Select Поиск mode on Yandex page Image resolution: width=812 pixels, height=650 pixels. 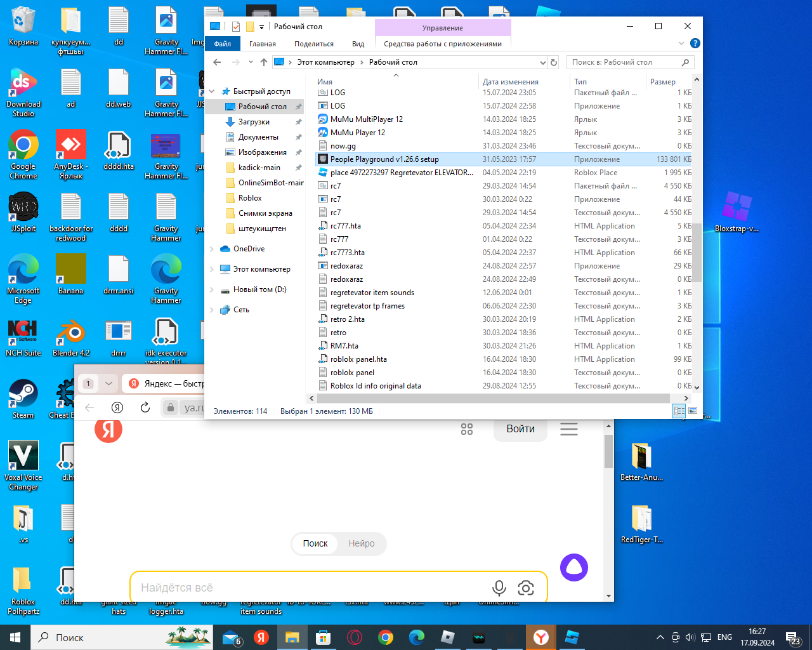click(315, 543)
